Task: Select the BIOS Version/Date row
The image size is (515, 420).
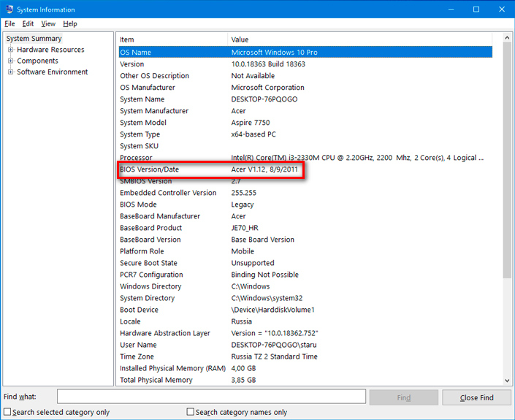Action: point(305,169)
